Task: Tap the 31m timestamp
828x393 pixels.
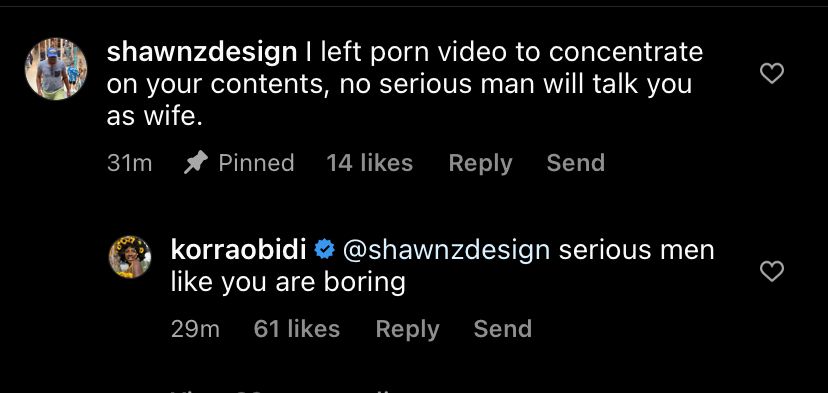Action: click(x=129, y=163)
